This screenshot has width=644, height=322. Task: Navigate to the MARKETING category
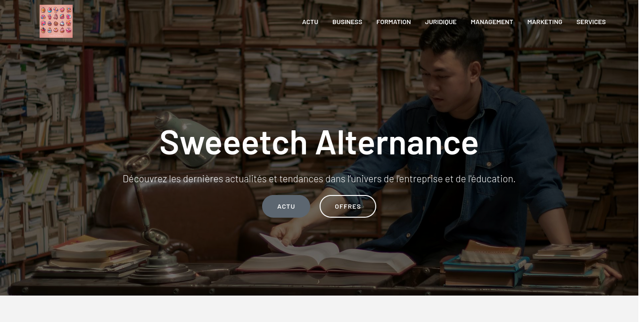[x=545, y=22]
